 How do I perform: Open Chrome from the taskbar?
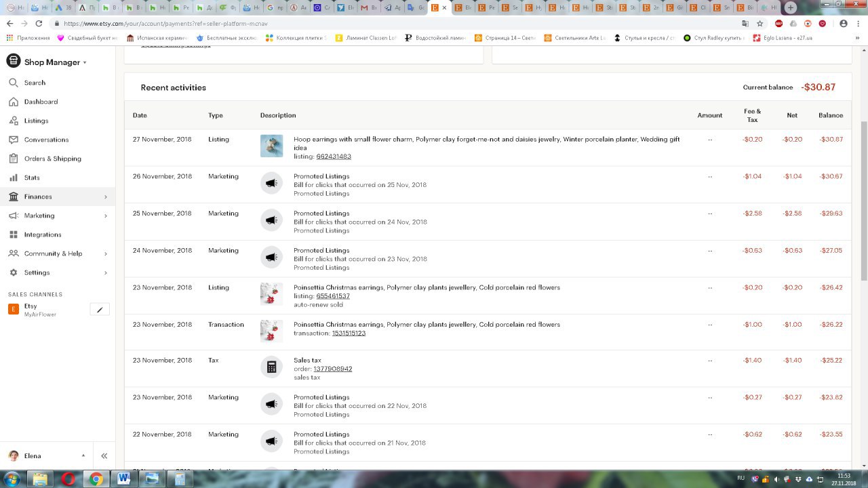96,479
